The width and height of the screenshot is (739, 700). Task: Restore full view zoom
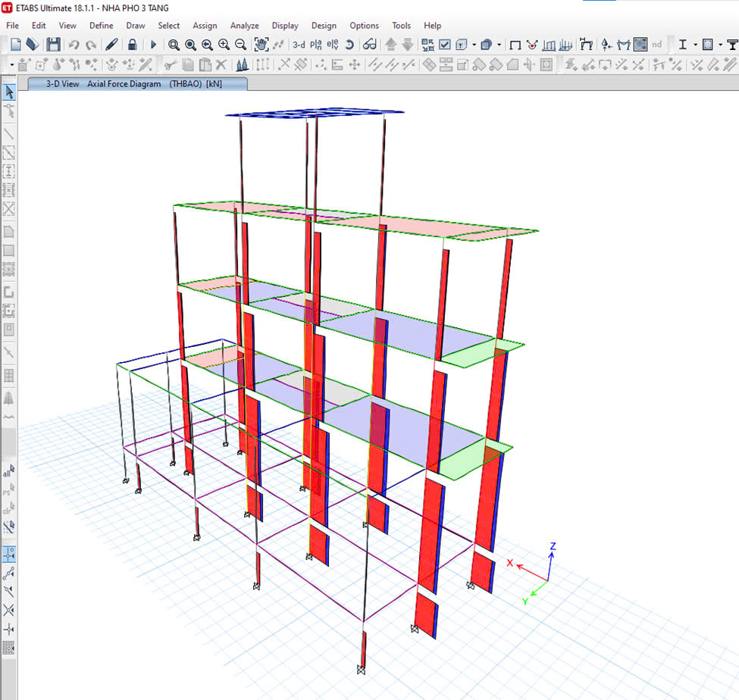[x=190, y=45]
